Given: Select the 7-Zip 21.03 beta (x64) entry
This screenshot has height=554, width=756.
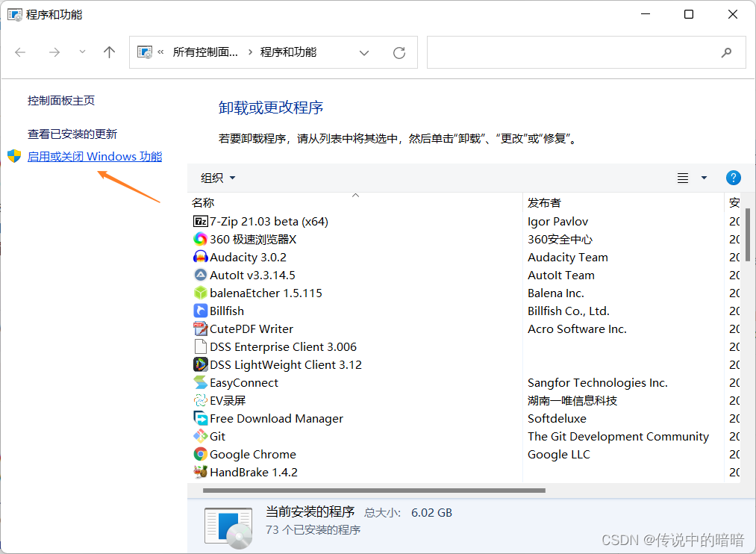Looking at the screenshot, I should click(x=269, y=221).
